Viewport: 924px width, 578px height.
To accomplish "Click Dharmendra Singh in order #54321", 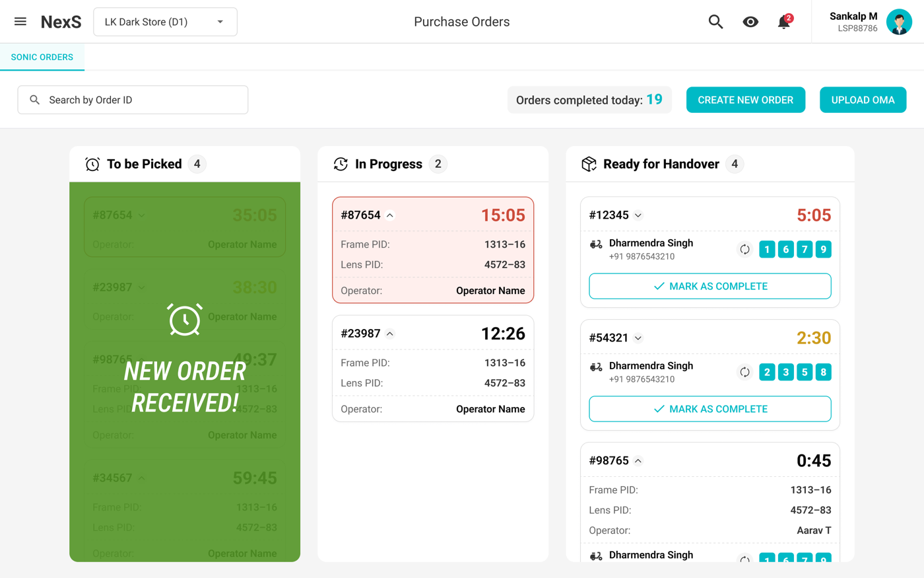I will point(651,366).
